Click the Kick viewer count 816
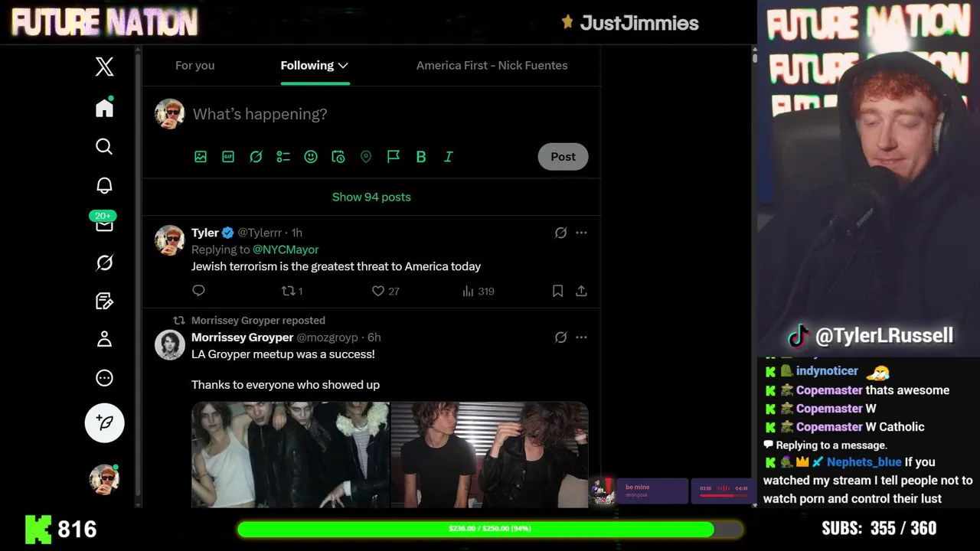 pyautogui.click(x=61, y=529)
